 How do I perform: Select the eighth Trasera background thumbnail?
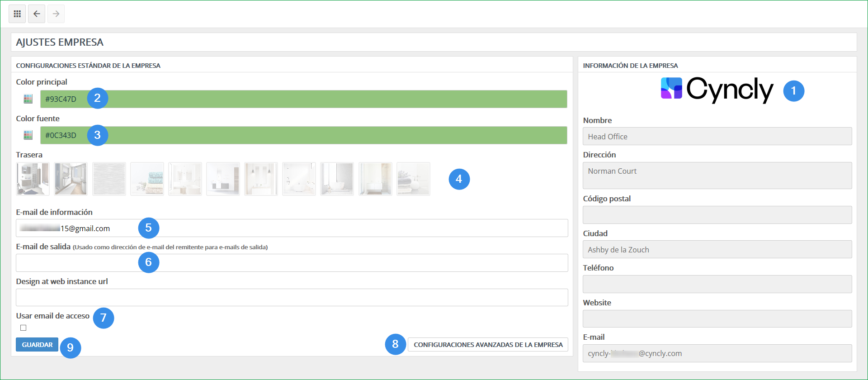[x=299, y=179]
